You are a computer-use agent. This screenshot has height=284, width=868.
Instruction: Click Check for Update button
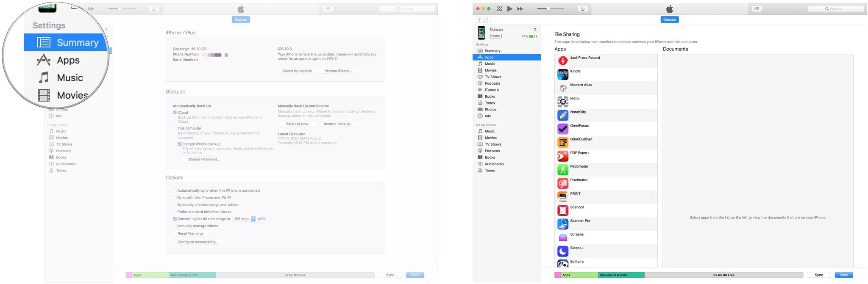point(297,71)
